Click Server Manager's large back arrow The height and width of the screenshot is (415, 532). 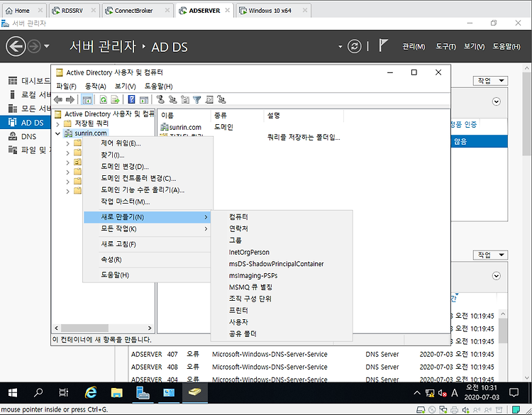click(x=16, y=47)
